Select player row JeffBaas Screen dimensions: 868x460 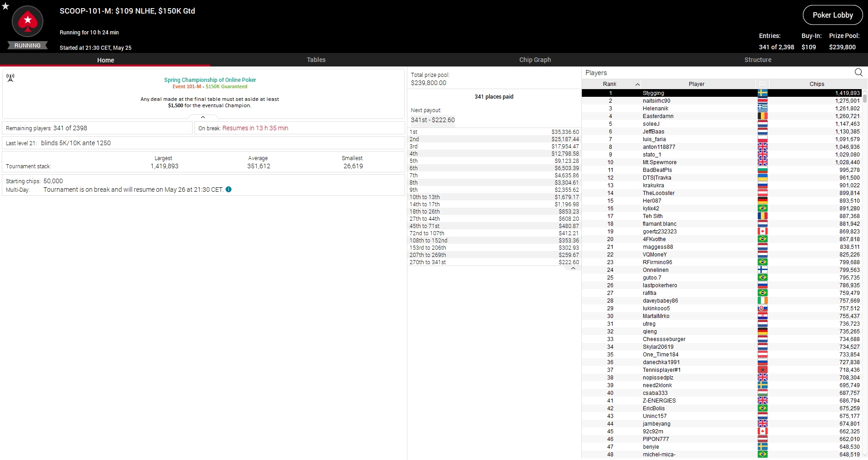[x=722, y=132]
